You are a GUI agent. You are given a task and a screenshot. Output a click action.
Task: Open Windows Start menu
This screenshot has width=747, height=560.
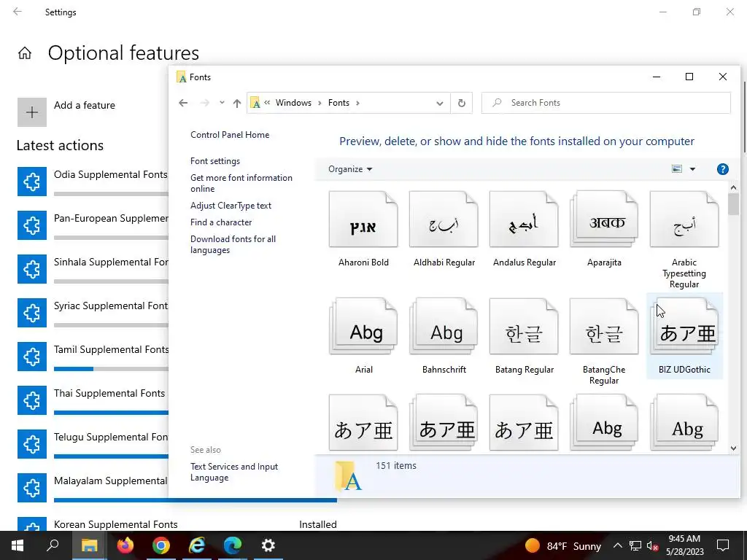pyautogui.click(x=18, y=545)
